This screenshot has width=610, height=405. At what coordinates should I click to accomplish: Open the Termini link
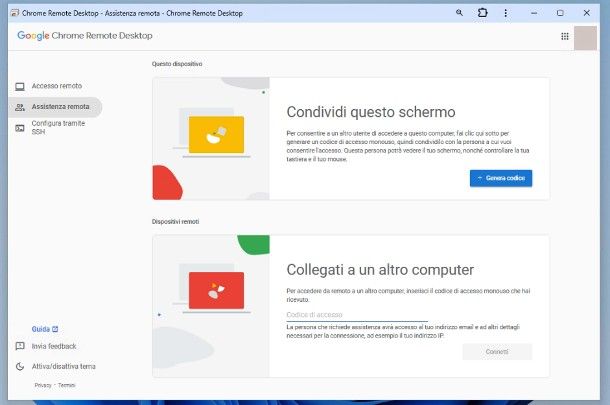point(67,385)
